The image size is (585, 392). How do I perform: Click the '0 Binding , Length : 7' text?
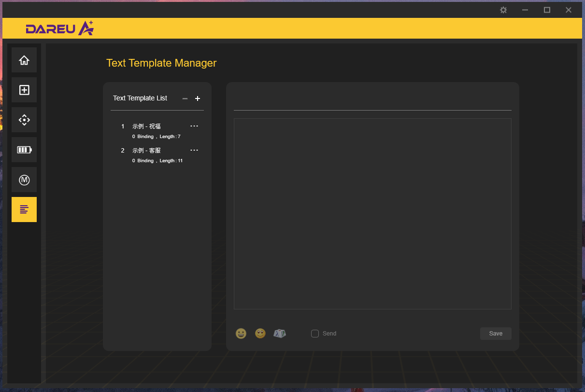156,137
